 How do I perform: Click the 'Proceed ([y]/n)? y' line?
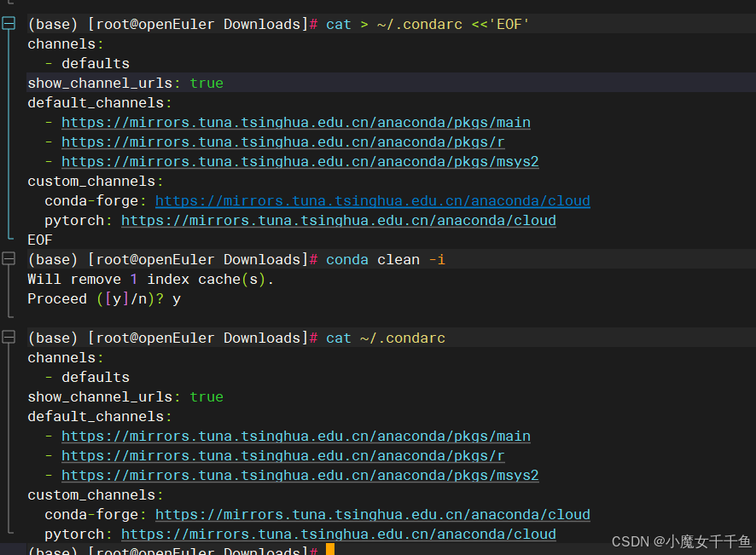104,299
